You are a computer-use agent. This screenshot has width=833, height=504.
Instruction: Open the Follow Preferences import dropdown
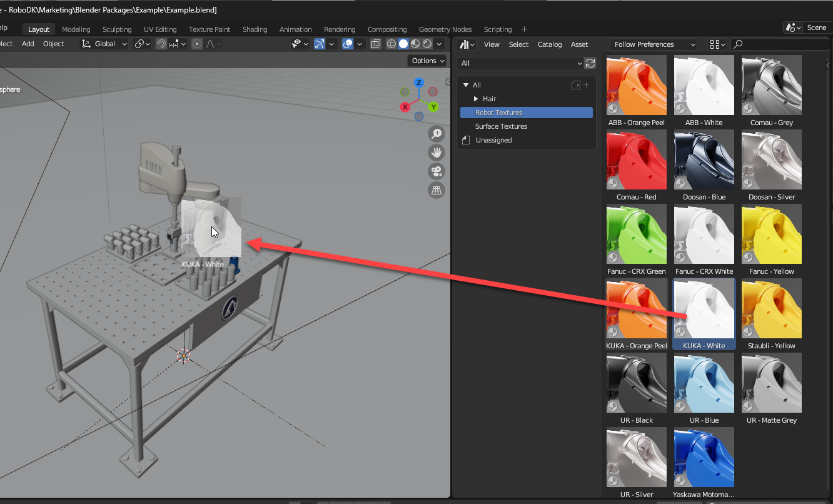click(654, 44)
